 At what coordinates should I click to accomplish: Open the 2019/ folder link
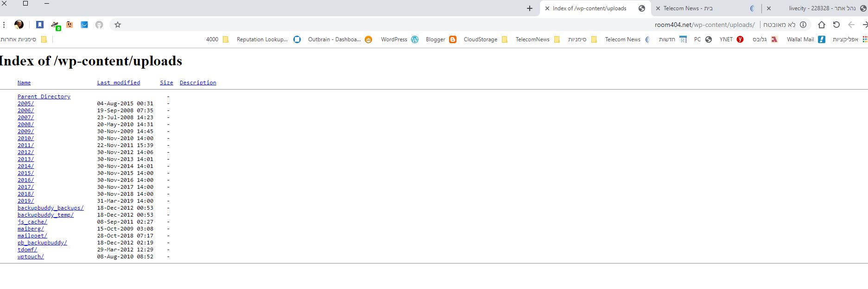[x=25, y=201]
